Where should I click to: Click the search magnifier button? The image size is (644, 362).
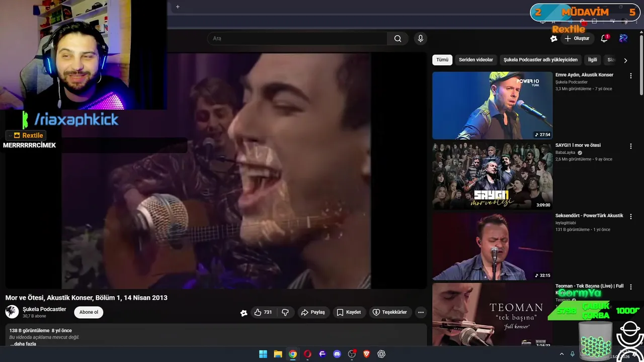coord(397,38)
